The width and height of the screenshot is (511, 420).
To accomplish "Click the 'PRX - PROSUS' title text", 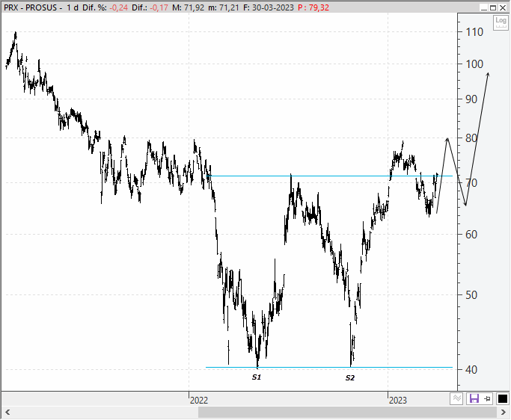I will [x=31, y=7].
